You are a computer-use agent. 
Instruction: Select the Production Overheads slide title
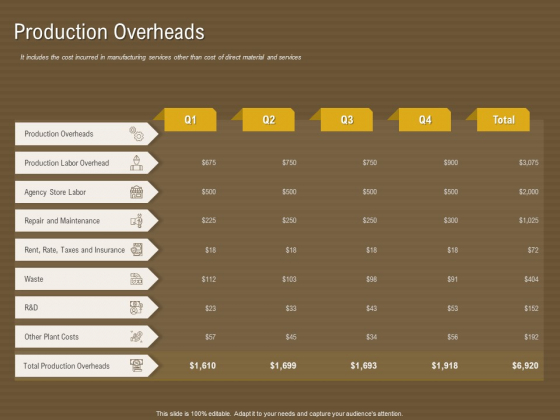pos(109,31)
